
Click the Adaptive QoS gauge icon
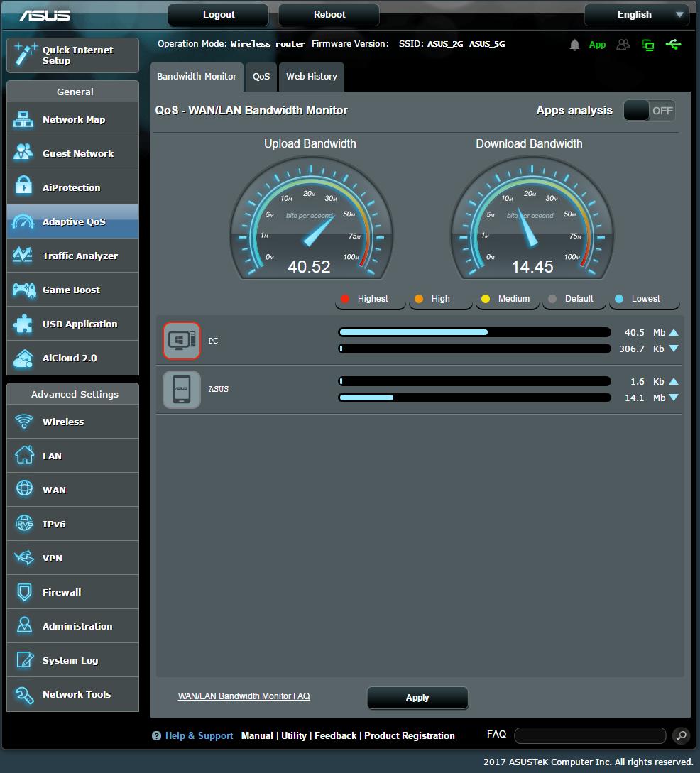pyautogui.click(x=23, y=221)
